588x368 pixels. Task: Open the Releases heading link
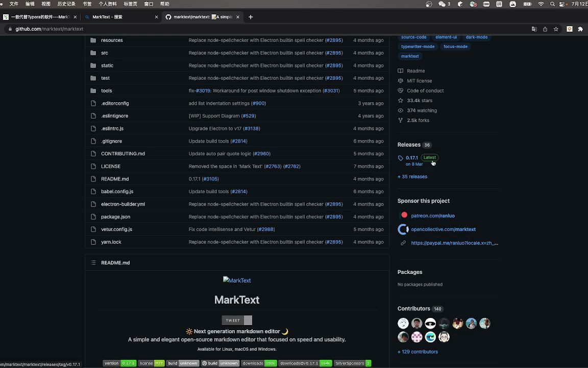(414, 145)
